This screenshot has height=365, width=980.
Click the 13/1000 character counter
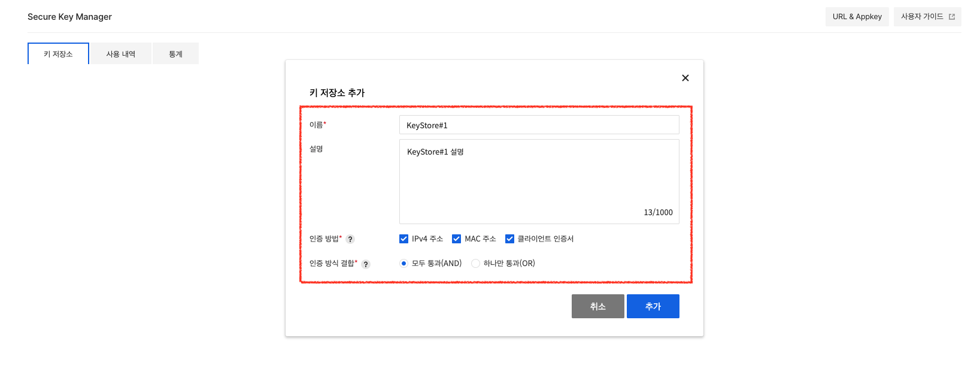(x=658, y=212)
